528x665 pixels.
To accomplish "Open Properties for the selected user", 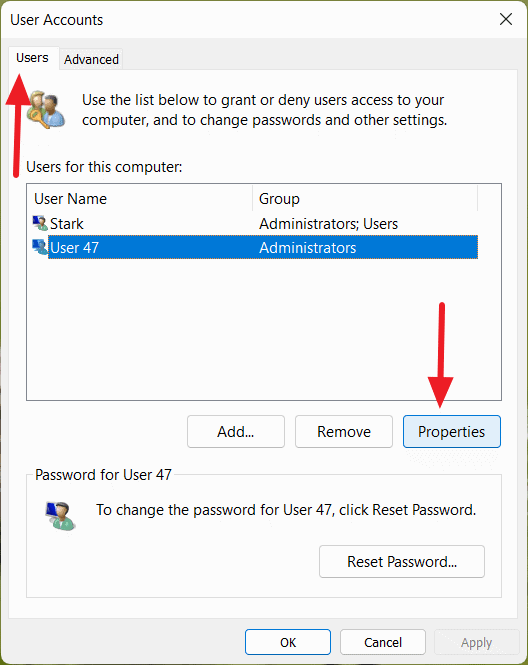I will pos(452,431).
